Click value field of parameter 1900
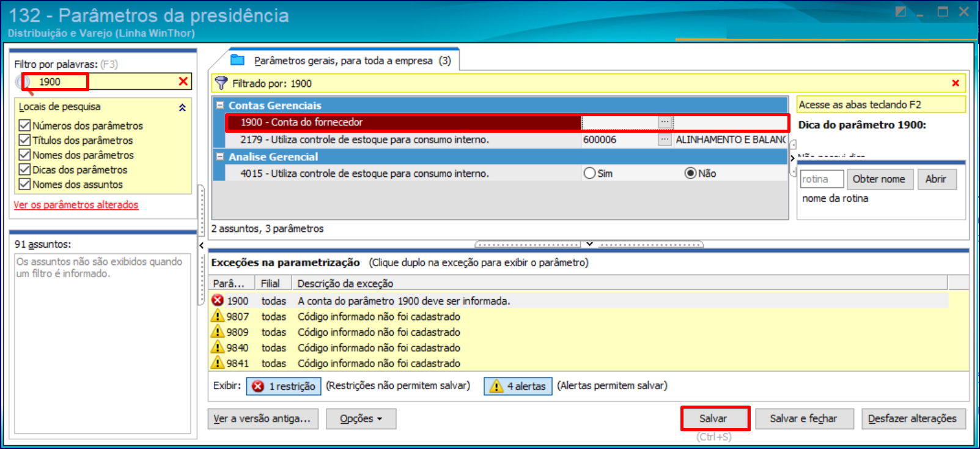 point(620,122)
